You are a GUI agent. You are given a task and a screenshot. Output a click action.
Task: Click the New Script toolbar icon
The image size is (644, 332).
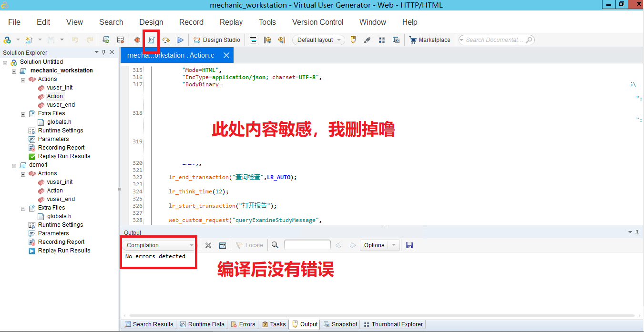(x=29, y=40)
